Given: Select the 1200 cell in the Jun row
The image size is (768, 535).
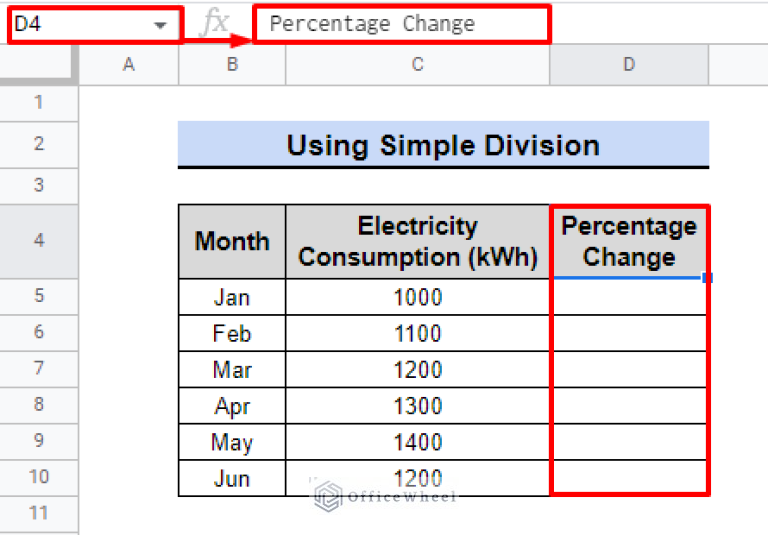Looking at the screenshot, I should (418, 478).
